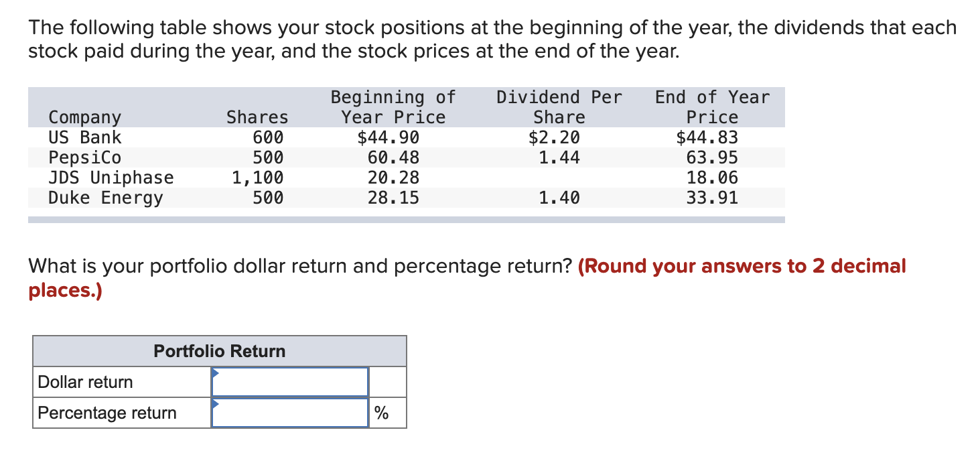Click the Dividend Per Share column header
The height and width of the screenshot is (473, 980).
[559, 107]
